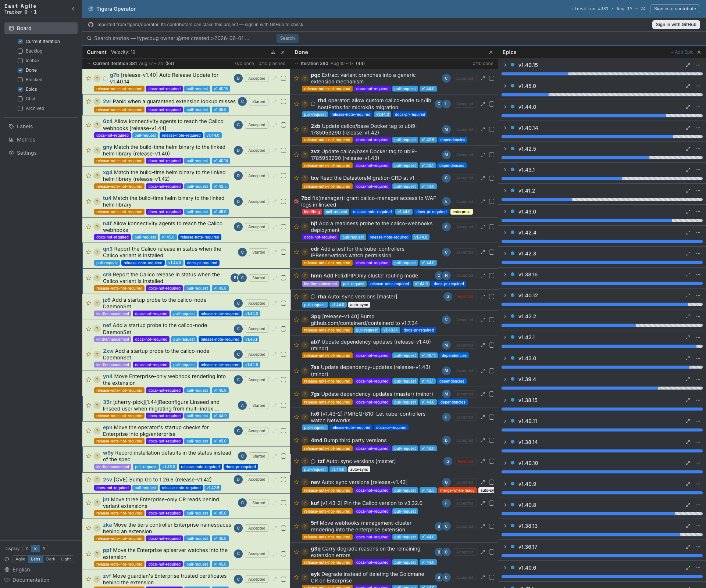This screenshot has width=706, height=588.
Task: Expand the v1.43.0 epic chevron
Action: click(x=505, y=212)
